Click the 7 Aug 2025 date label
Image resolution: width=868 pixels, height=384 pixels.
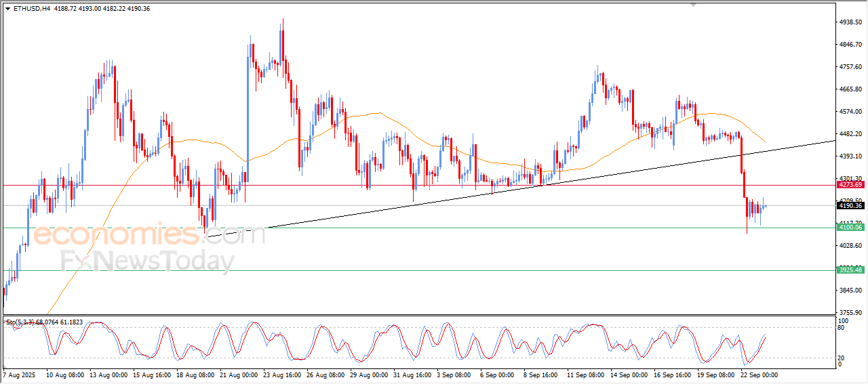coord(20,375)
